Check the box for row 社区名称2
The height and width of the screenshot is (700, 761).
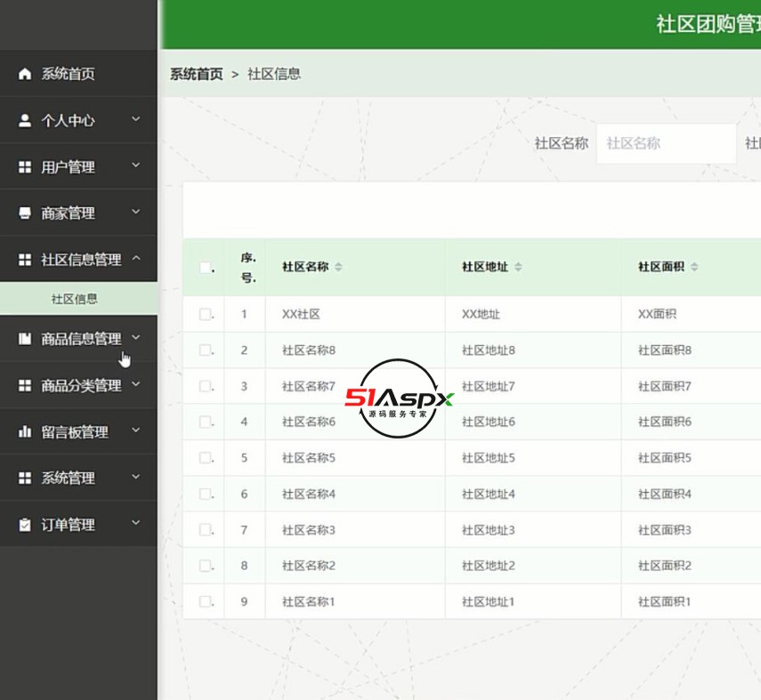(206, 565)
